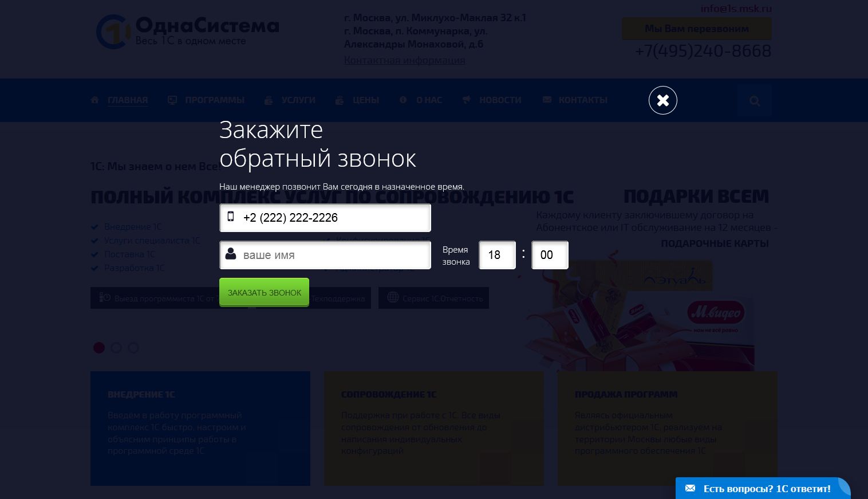Click 'Услуги специалиста 1С' list item
Screen dimensions: 868x499
152,241
